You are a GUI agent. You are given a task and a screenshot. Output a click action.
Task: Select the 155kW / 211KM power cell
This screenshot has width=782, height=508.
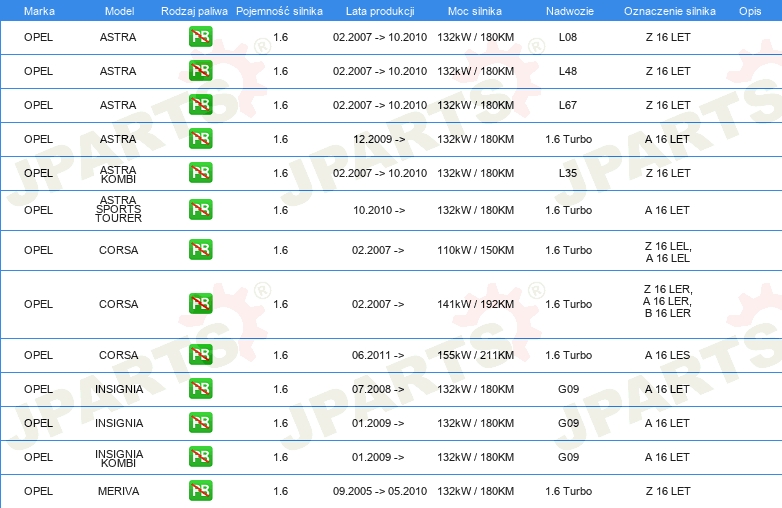click(x=475, y=355)
